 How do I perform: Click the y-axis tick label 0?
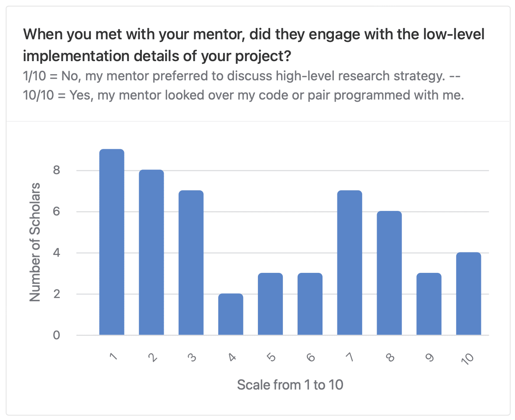pos(56,335)
